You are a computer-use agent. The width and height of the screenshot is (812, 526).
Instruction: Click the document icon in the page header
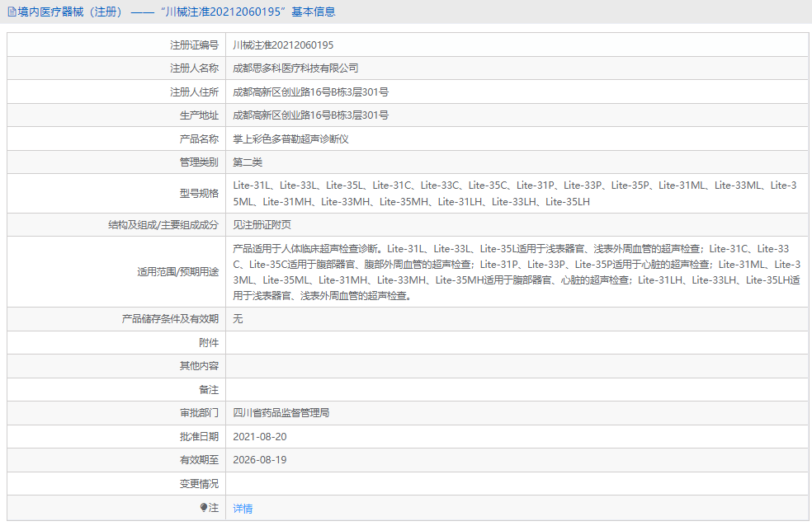point(12,12)
